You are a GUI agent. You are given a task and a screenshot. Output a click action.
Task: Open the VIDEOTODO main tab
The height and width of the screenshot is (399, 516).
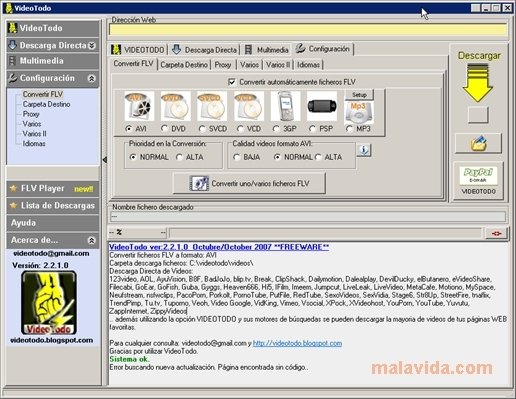click(138, 50)
